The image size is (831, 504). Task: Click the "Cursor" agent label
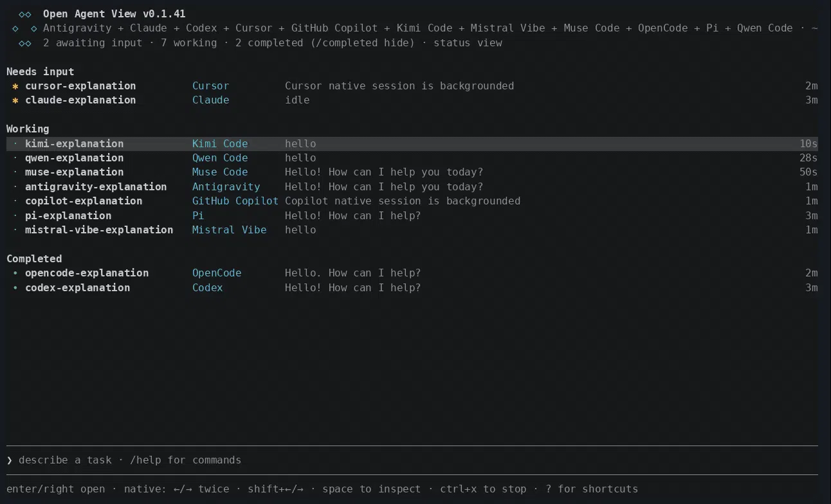(210, 86)
